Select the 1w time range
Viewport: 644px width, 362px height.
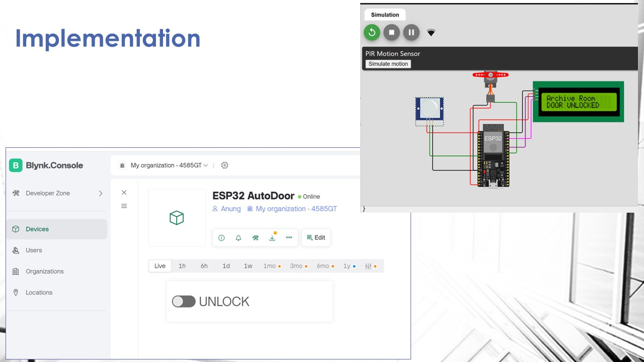click(x=248, y=266)
